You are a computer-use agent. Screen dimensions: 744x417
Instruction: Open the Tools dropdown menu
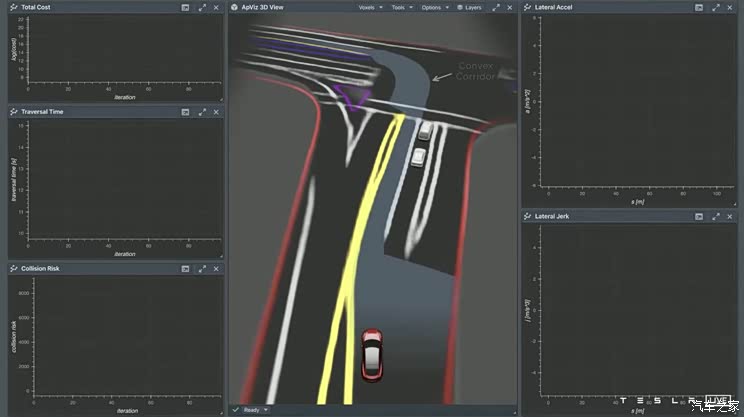click(x=401, y=7)
